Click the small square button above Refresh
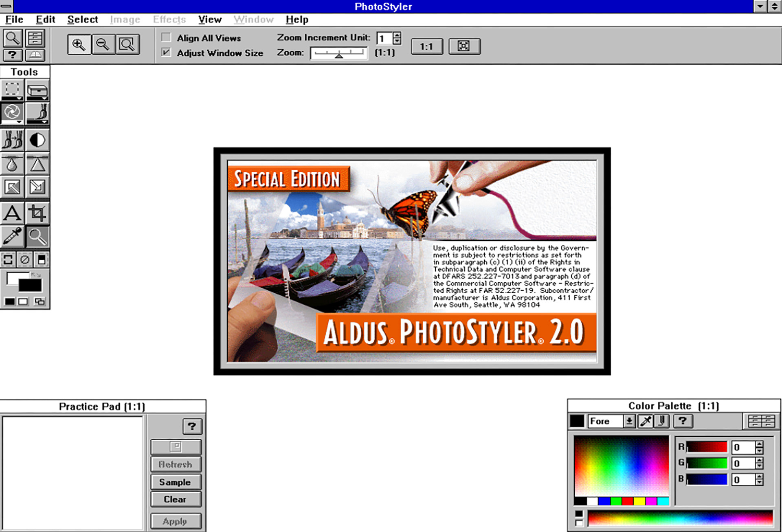Image resolution: width=782 pixels, height=532 pixels. coord(176,446)
